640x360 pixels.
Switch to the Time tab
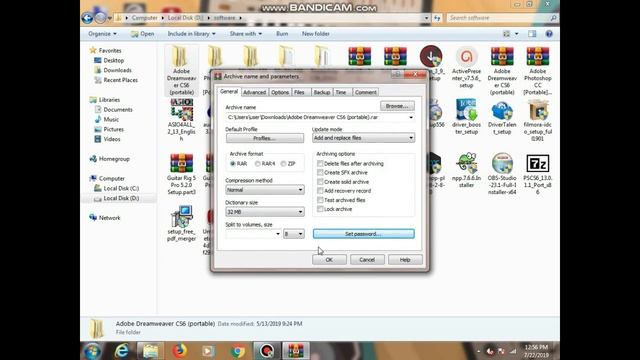point(341,92)
